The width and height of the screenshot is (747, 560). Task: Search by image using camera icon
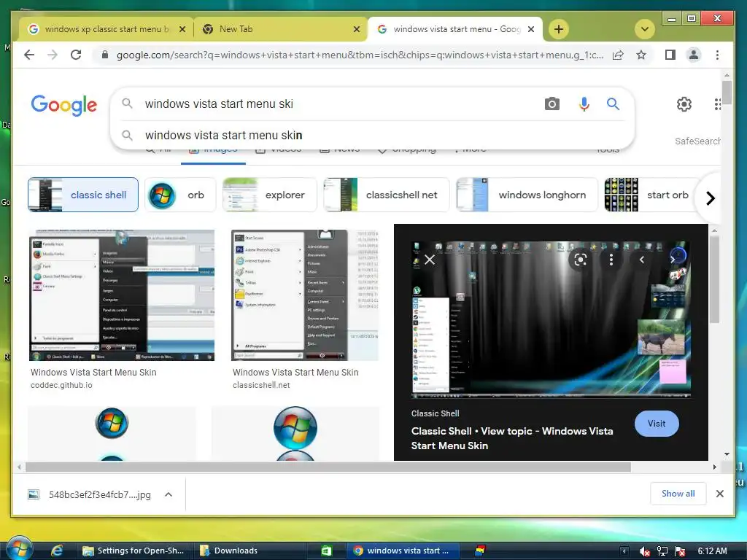[x=551, y=104]
